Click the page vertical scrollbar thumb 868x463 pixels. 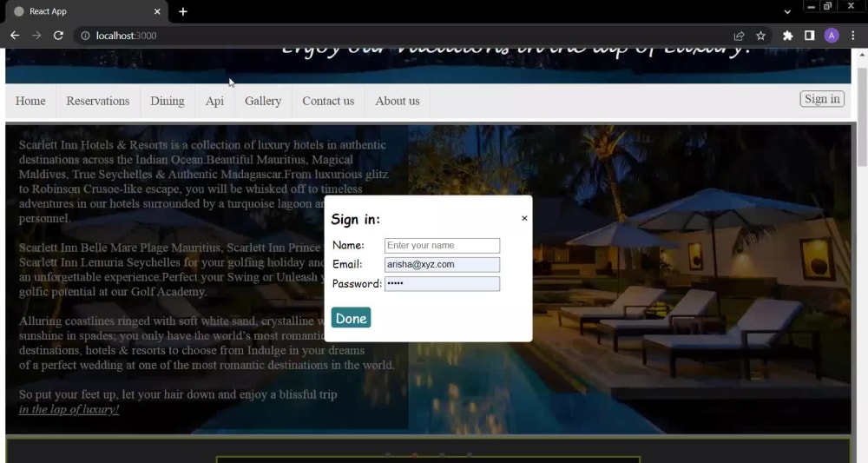click(x=862, y=116)
